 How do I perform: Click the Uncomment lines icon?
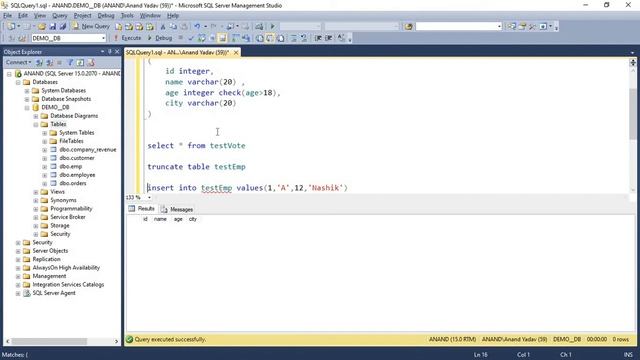point(304,38)
